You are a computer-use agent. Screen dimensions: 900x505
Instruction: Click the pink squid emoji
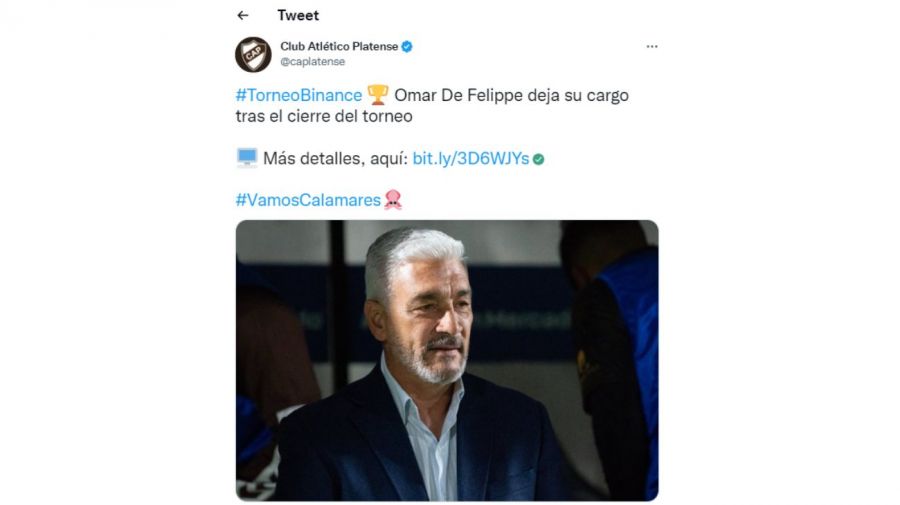click(x=393, y=200)
